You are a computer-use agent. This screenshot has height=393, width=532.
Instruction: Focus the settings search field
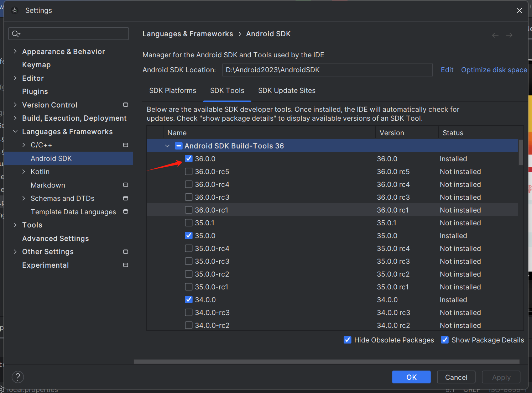pos(68,34)
